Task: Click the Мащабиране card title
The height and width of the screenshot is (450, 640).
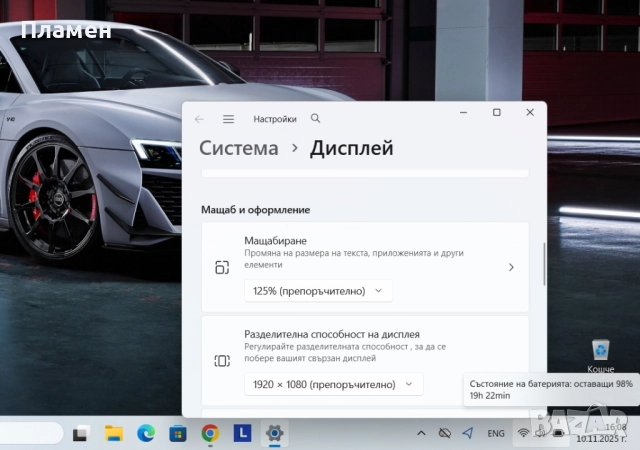Action: pyautogui.click(x=276, y=241)
